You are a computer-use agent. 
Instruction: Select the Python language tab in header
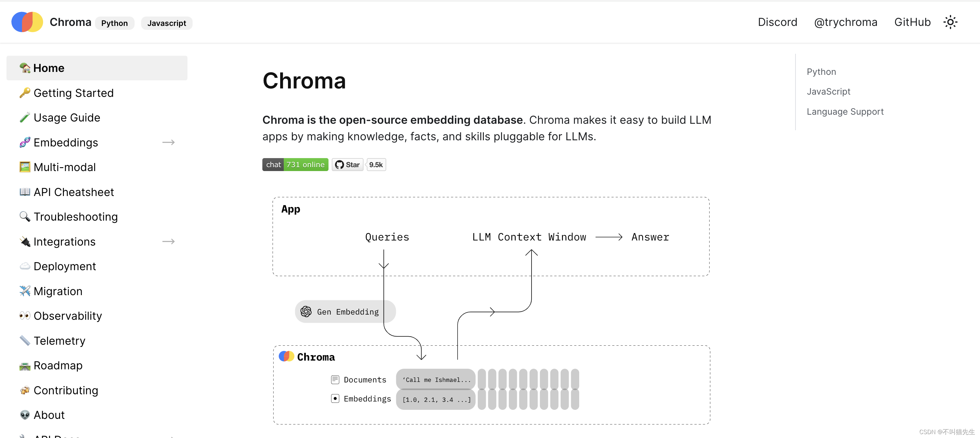click(x=114, y=23)
